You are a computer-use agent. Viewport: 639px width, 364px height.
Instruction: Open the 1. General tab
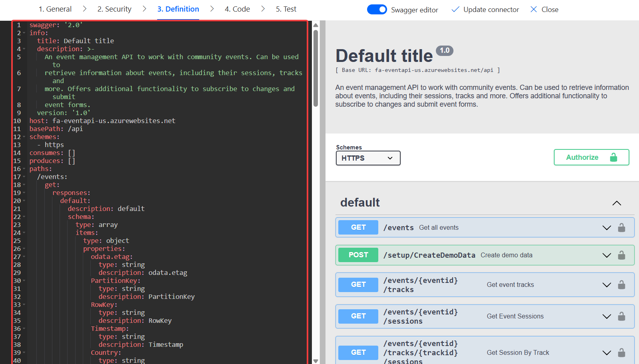tap(55, 9)
